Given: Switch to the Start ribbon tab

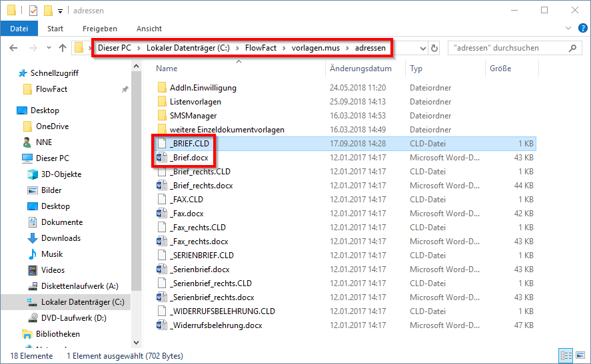Looking at the screenshot, I should tap(55, 29).
